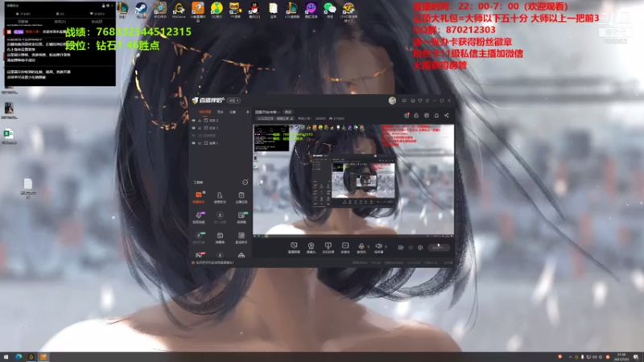Select the first scene tab in orange
This screenshot has height=362, width=644.
(205, 112)
